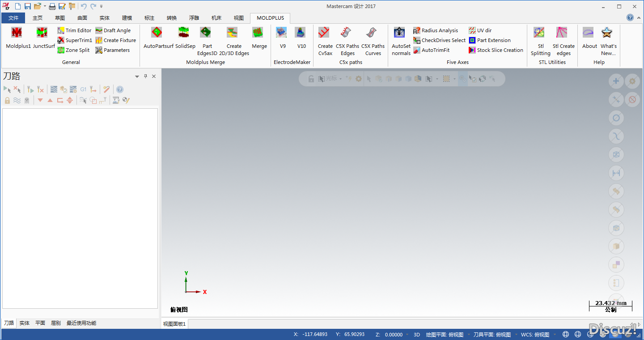Switch to the 主页 ribbon tab

[38, 18]
